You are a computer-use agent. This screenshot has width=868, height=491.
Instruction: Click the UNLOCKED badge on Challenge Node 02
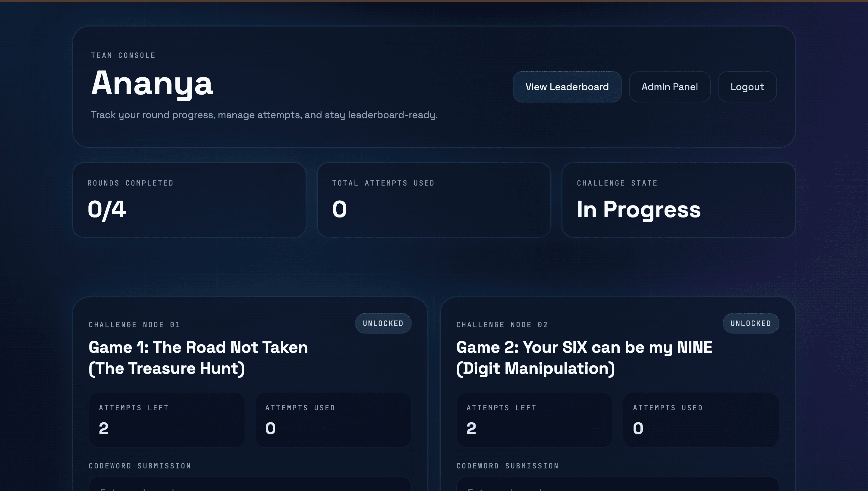tap(750, 323)
